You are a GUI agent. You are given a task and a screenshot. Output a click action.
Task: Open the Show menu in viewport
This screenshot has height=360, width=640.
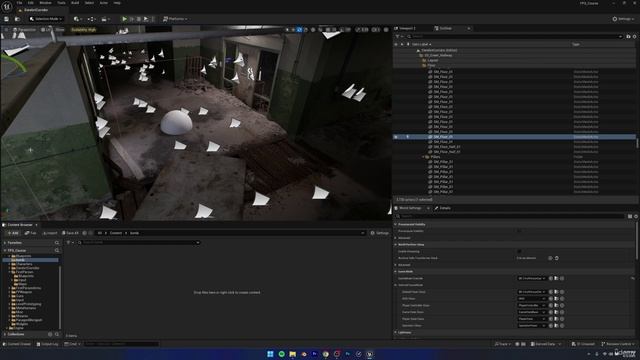(x=60, y=30)
